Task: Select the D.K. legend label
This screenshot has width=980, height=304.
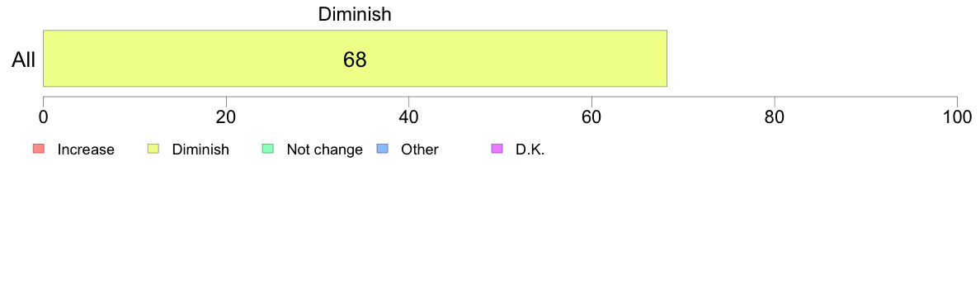Action: [x=530, y=150]
